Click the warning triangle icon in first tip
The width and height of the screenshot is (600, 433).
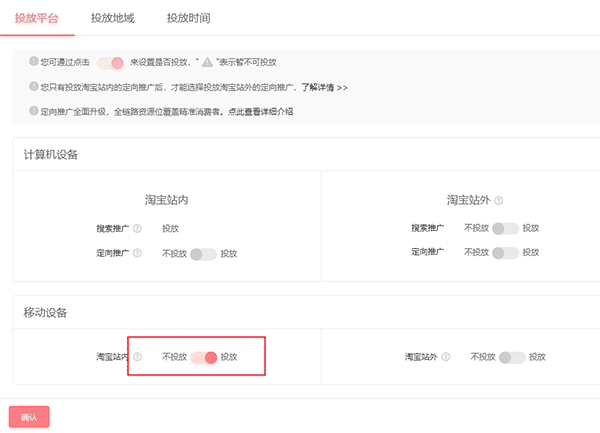(207, 62)
